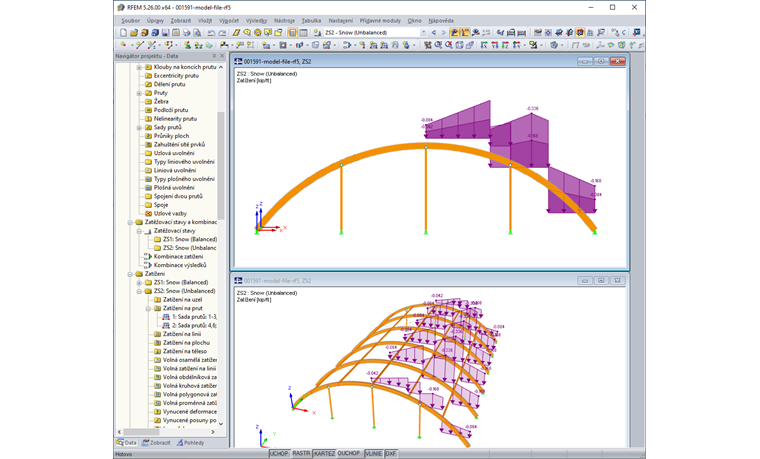This screenshot has width=760, height=459.
Task: Toggle RASTR grid in status bar
Action: (x=301, y=454)
